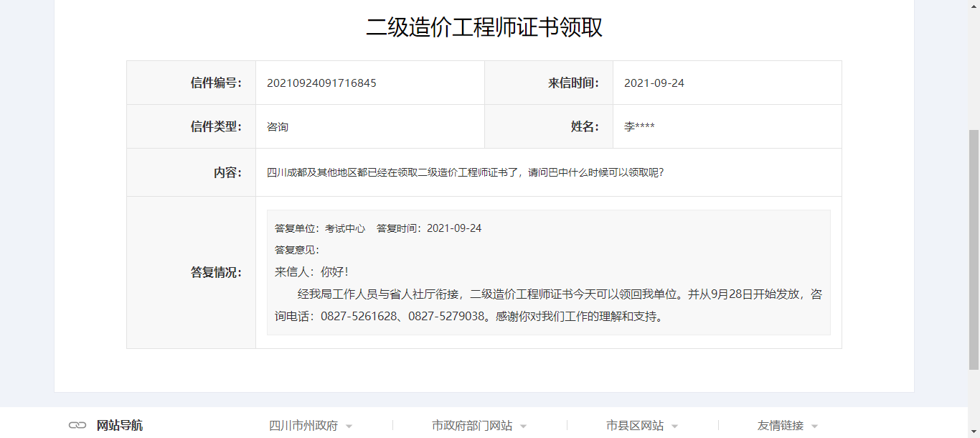Open the 市政府部门网站 dropdown list

(479, 426)
